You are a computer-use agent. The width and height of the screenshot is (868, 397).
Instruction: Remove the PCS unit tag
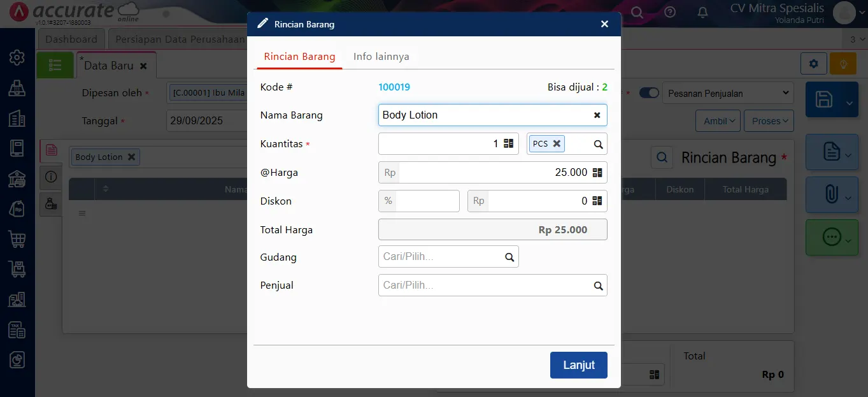[x=557, y=143]
